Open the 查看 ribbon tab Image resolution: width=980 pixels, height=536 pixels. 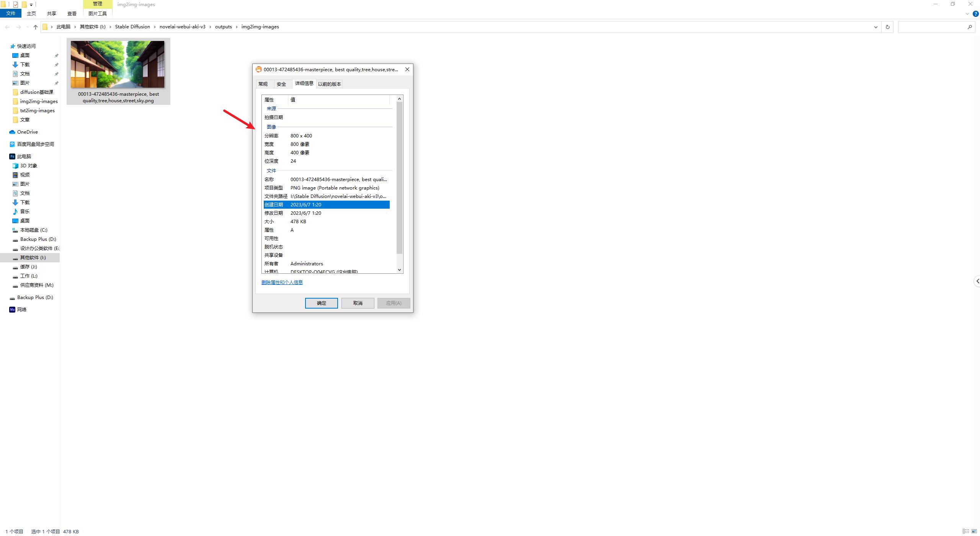click(72, 13)
